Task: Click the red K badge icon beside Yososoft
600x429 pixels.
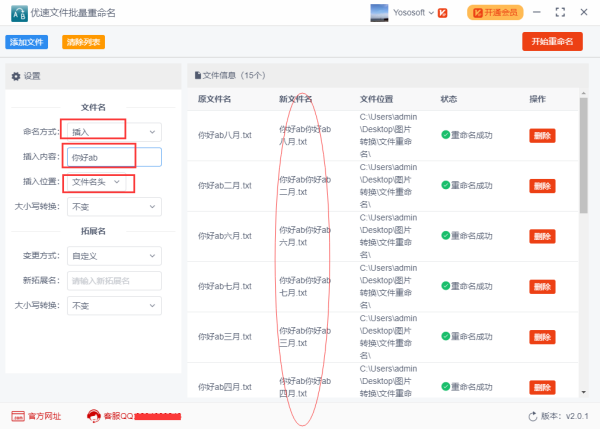Action: click(443, 13)
